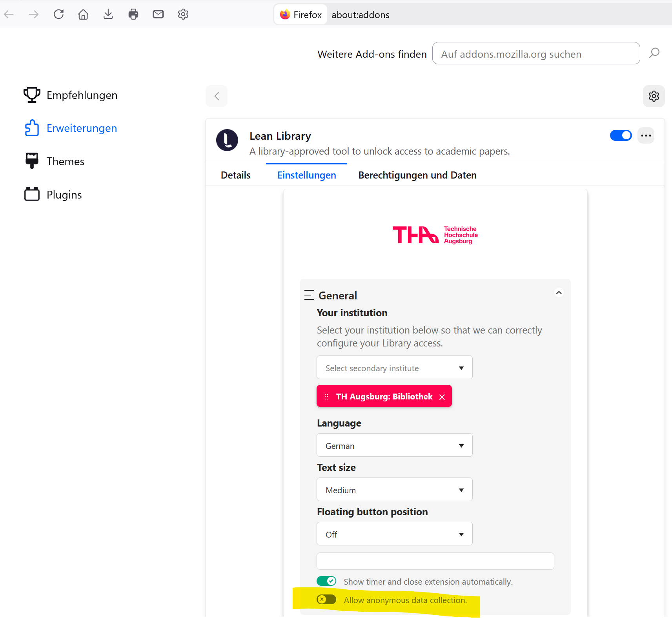The image size is (672, 618).
Task: Go to Firefox home page icon
Action: (83, 15)
